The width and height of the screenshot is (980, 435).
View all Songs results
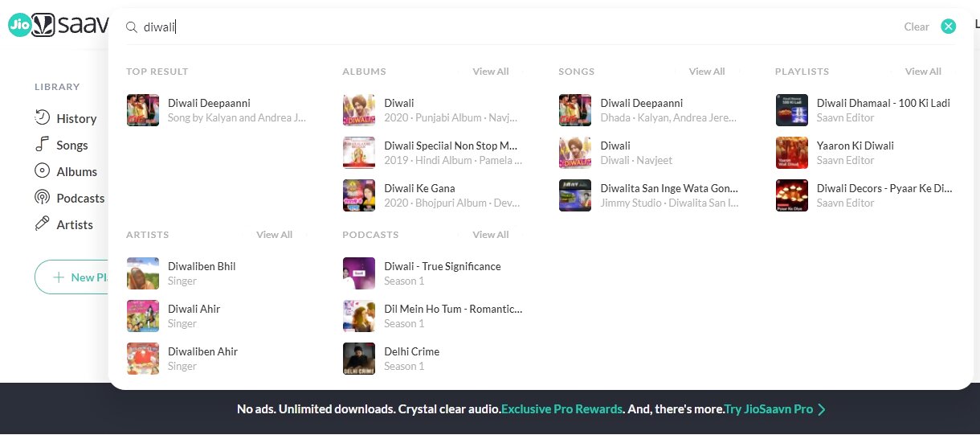[707, 72]
